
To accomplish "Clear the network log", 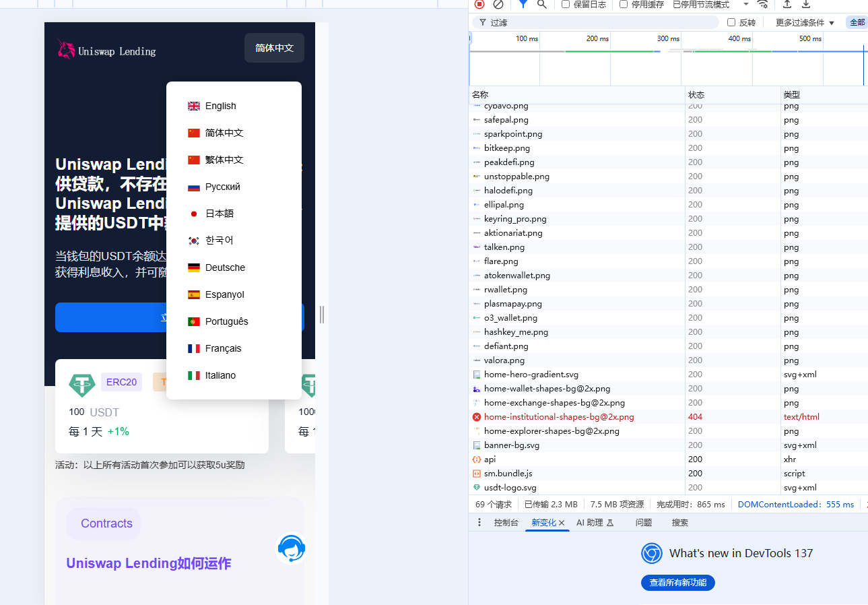I will (x=498, y=4).
